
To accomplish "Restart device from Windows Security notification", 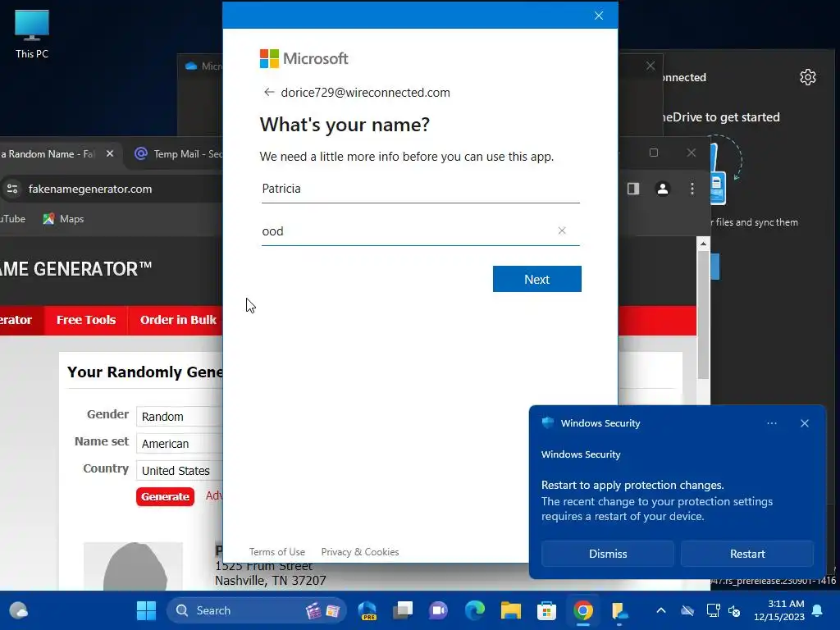I will [747, 554].
